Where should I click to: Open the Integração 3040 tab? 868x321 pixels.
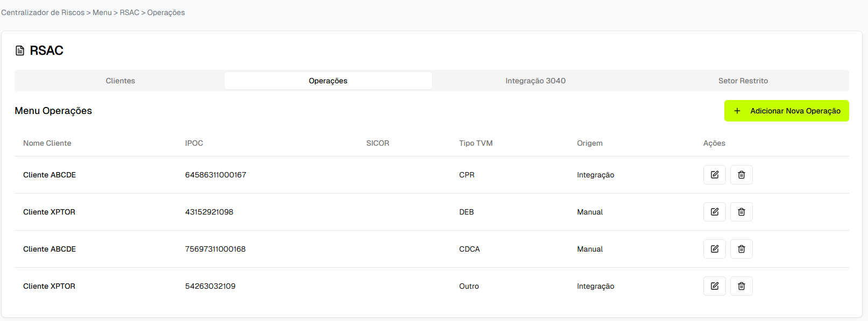click(x=535, y=81)
